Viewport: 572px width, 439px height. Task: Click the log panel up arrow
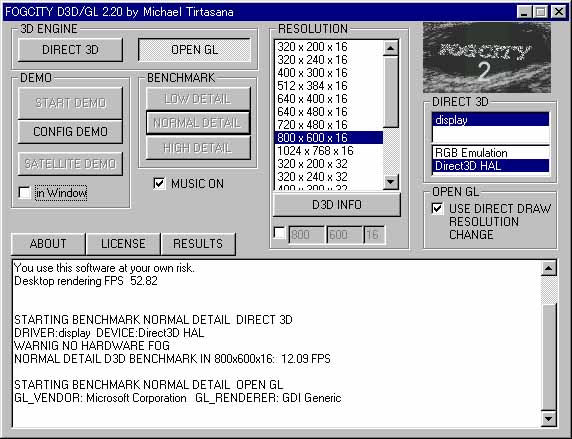tap(548, 269)
